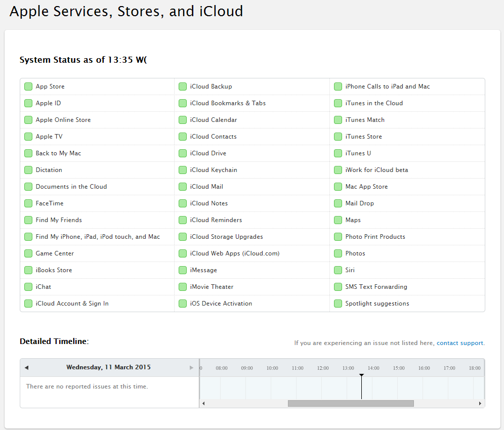The image size is (504, 430).
Task: Click the 18:00 label on timeline
Action: pos(475,368)
